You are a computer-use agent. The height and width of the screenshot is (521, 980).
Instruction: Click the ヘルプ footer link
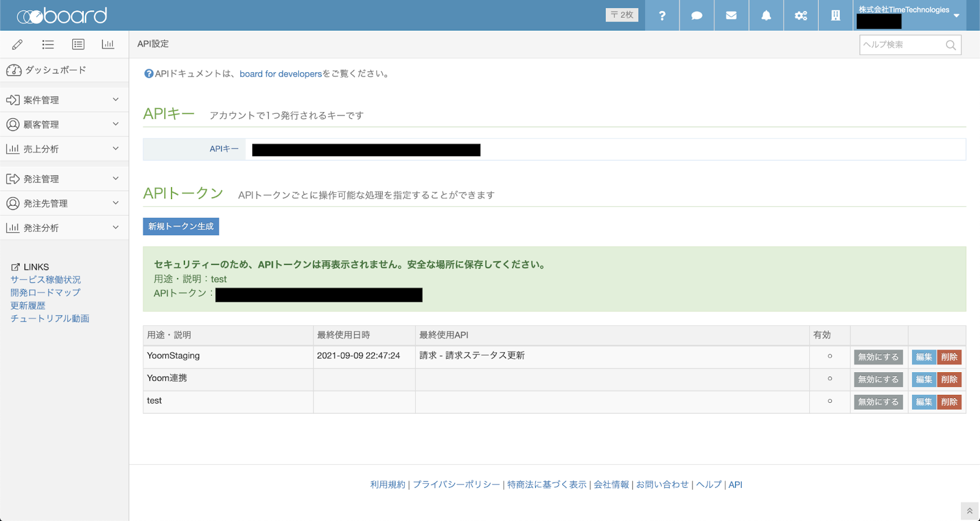coord(709,484)
